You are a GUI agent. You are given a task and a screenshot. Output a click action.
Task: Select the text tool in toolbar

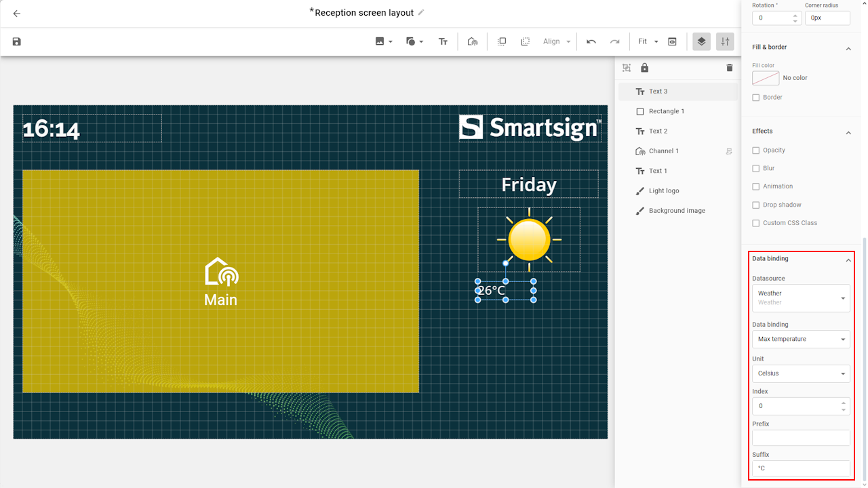(x=443, y=42)
